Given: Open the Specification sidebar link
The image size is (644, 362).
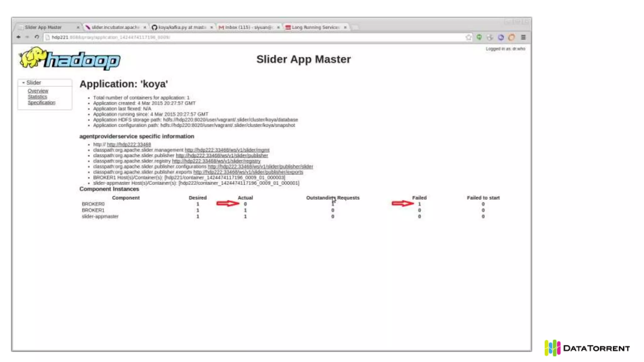Looking at the screenshot, I should click(41, 103).
